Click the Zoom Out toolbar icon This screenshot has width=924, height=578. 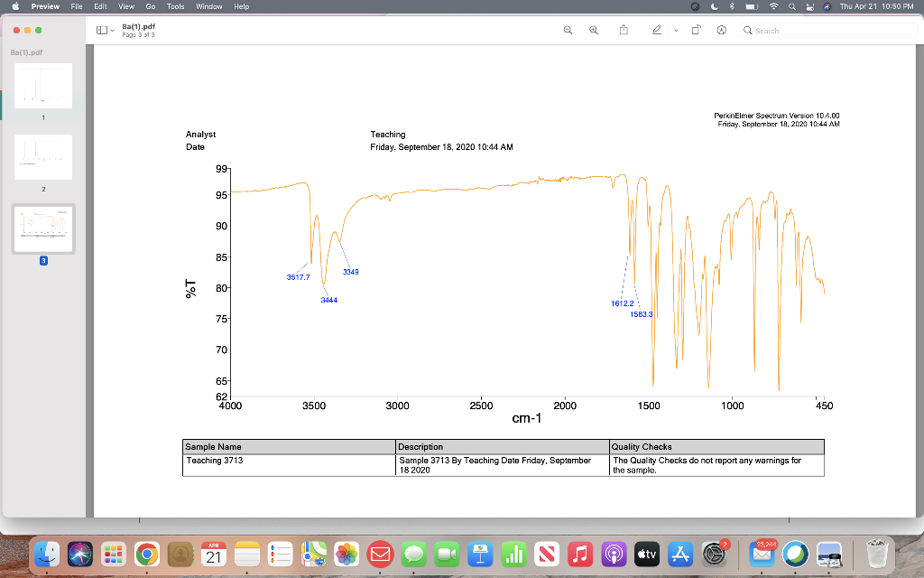568,30
